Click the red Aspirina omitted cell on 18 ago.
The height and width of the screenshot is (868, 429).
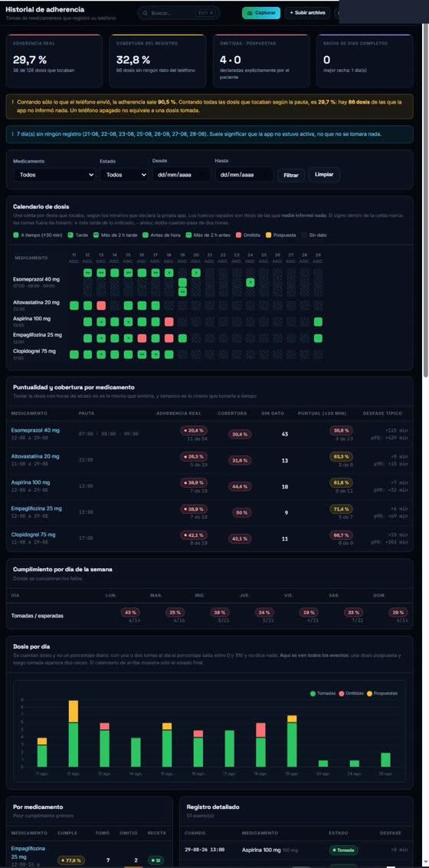169,321
